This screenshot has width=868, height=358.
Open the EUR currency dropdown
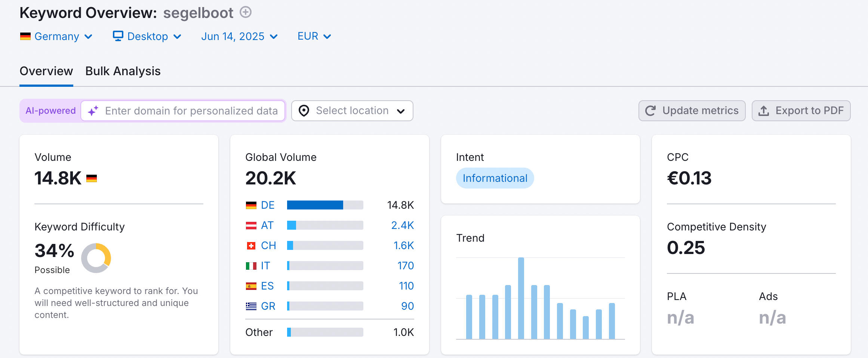point(314,36)
